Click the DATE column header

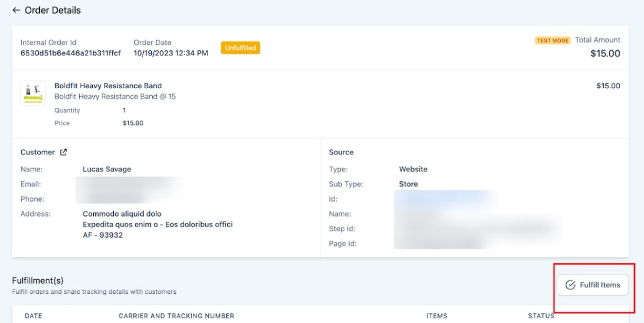33,316
